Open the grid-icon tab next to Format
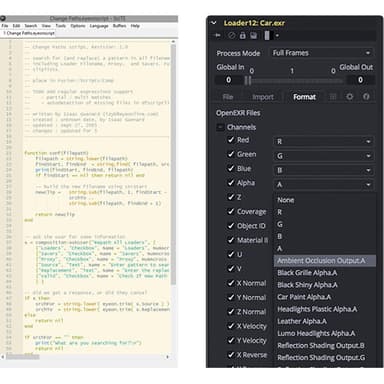 [x=333, y=97]
